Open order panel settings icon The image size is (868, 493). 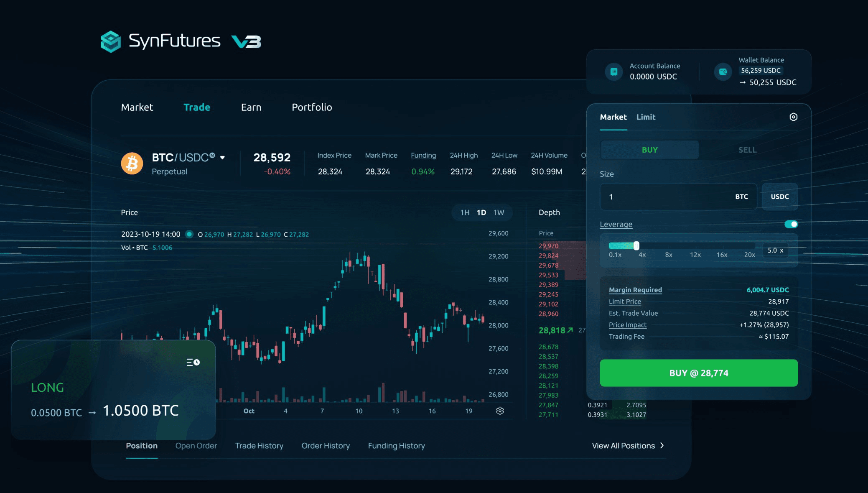pyautogui.click(x=793, y=117)
